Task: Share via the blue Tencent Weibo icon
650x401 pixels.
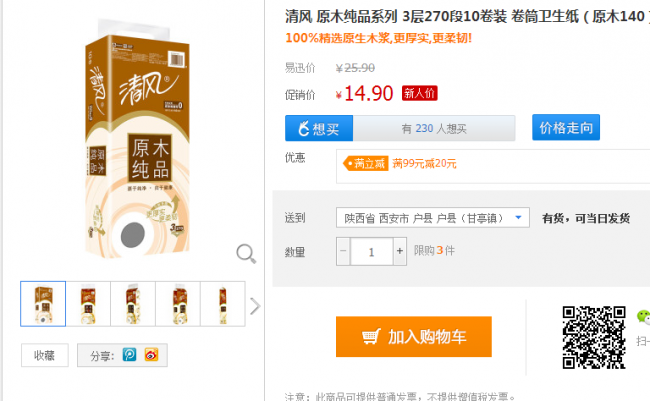Action: pyautogui.click(x=129, y=355)
